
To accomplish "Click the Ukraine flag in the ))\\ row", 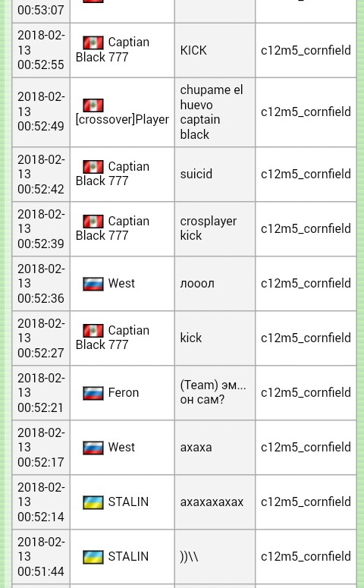I will tap(93, 557).
